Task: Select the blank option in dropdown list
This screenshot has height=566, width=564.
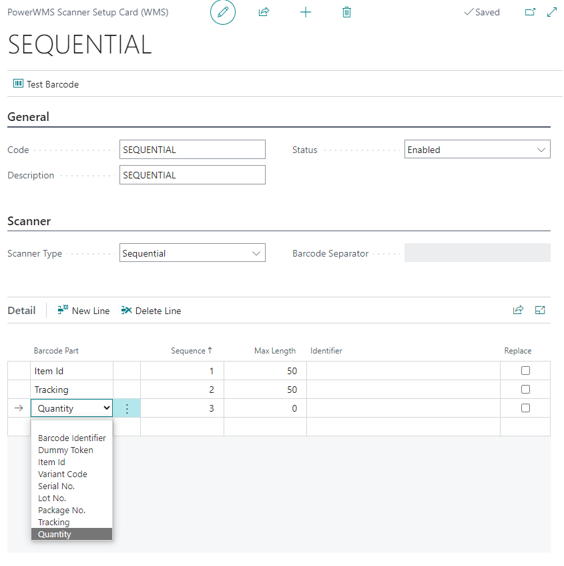Action: (x=71, y=426)
